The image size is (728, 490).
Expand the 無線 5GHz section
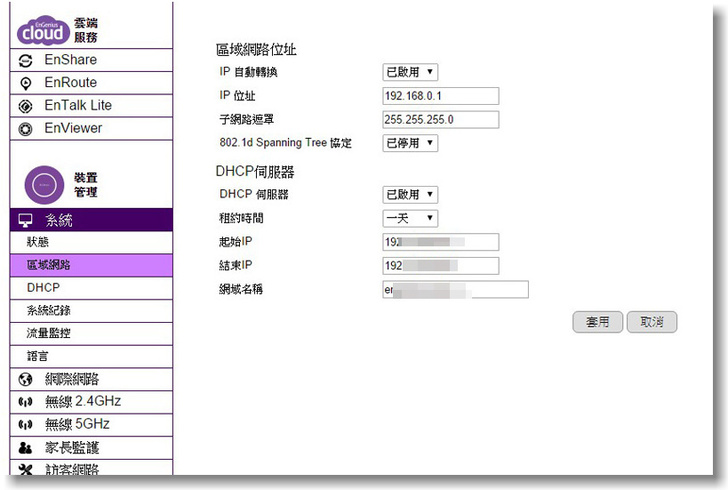click(x=91, y=424)
